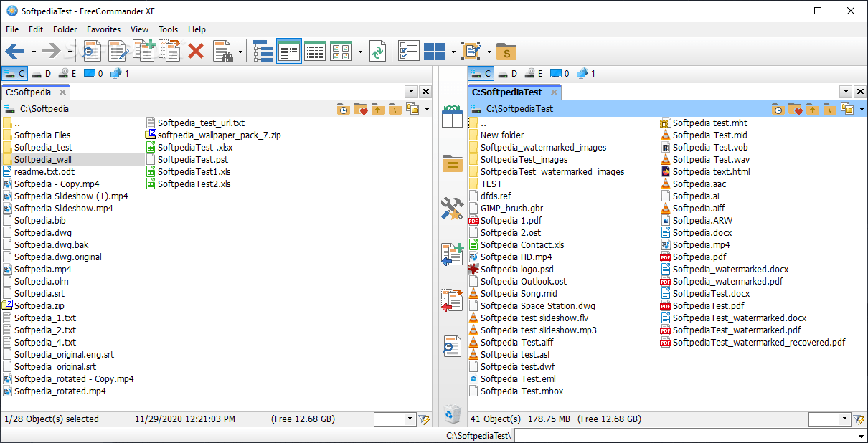Open the Search files toolbar icon

tap(225, 51)
